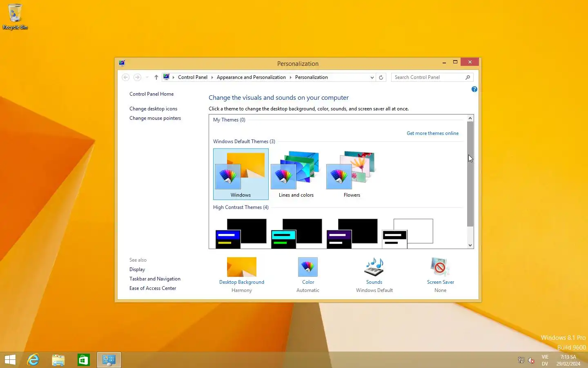Select the purple high contrast black theme
This screenshot has width=588, height=368.
coord(352,233)
